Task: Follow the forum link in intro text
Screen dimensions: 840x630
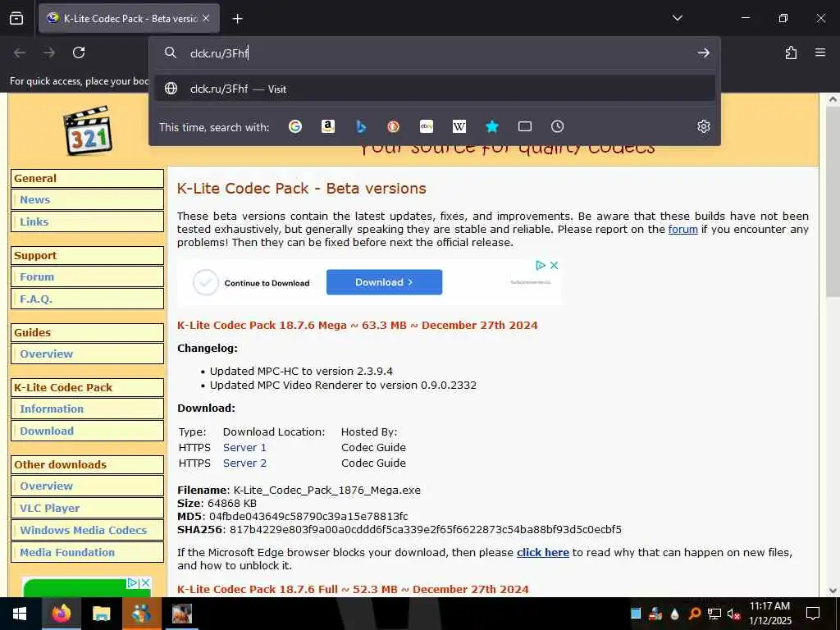Action: coord(682,230)
